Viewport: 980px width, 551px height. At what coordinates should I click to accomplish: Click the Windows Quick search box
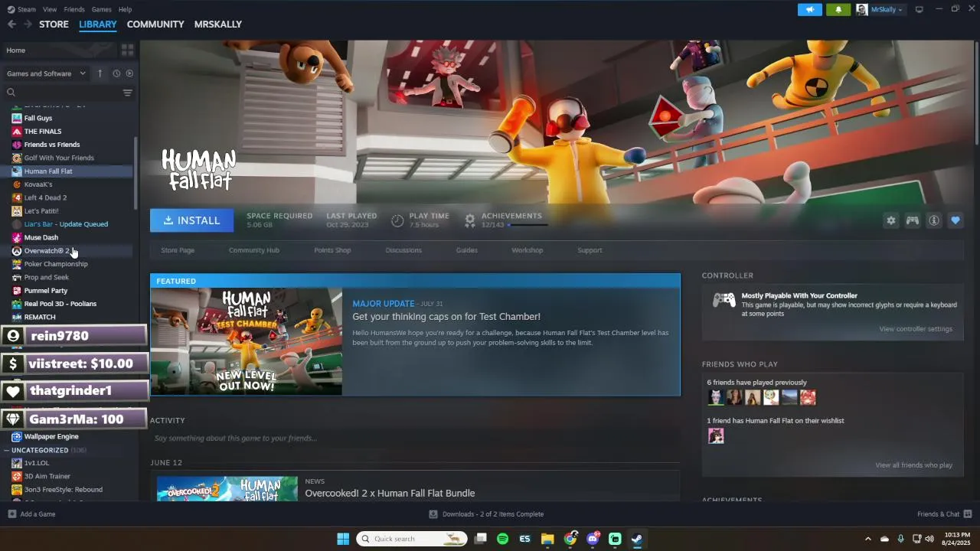[x=412, y=539]
